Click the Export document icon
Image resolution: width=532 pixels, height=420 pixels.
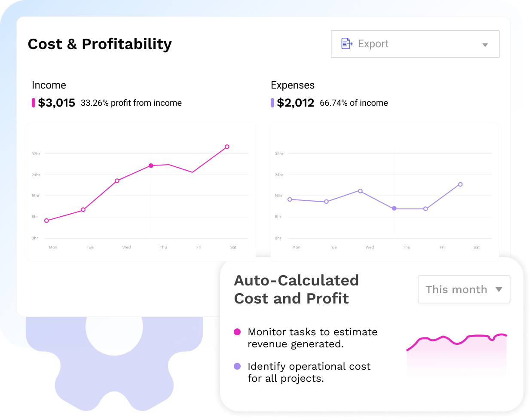[x=346, y=43]
